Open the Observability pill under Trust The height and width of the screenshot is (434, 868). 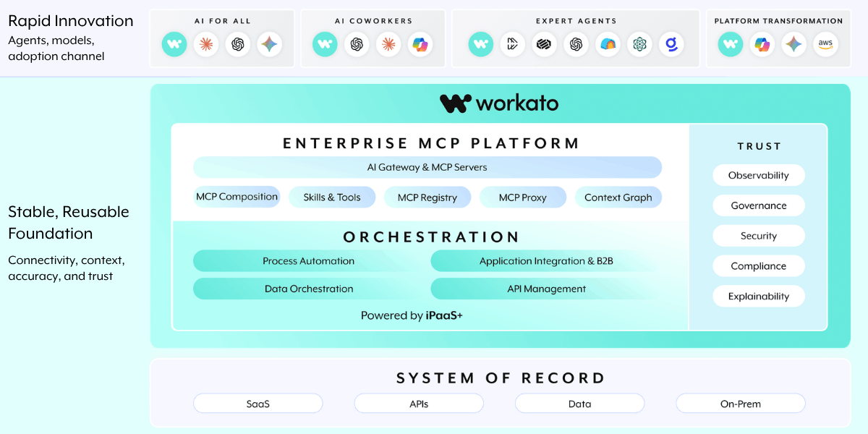click(759, 176)
